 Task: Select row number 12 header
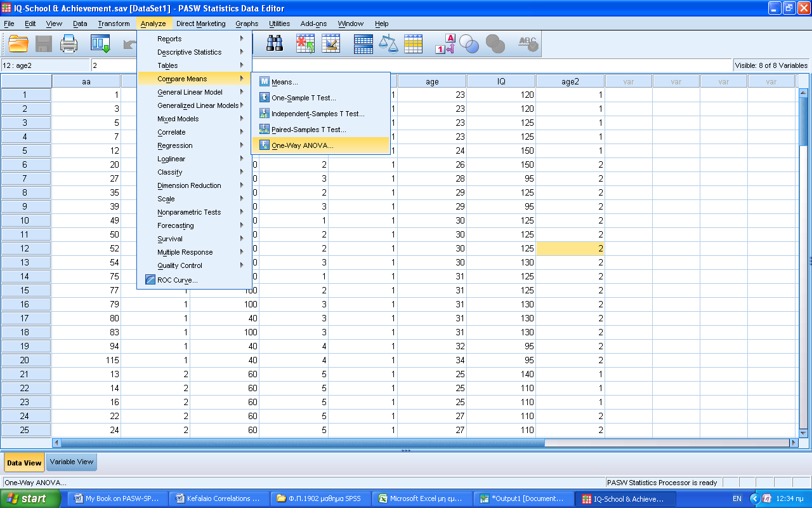click(25, 248)
